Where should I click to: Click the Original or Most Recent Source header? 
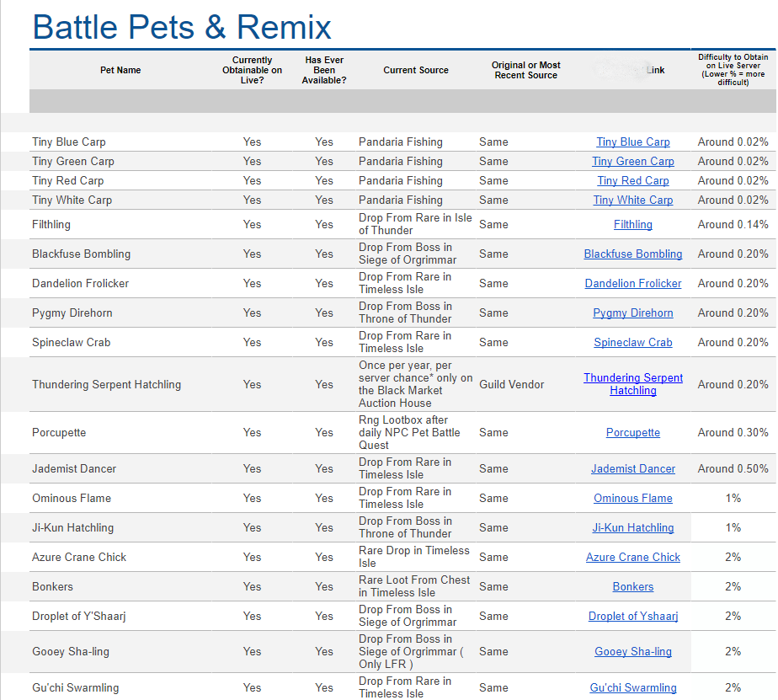[x=526, y=70]
